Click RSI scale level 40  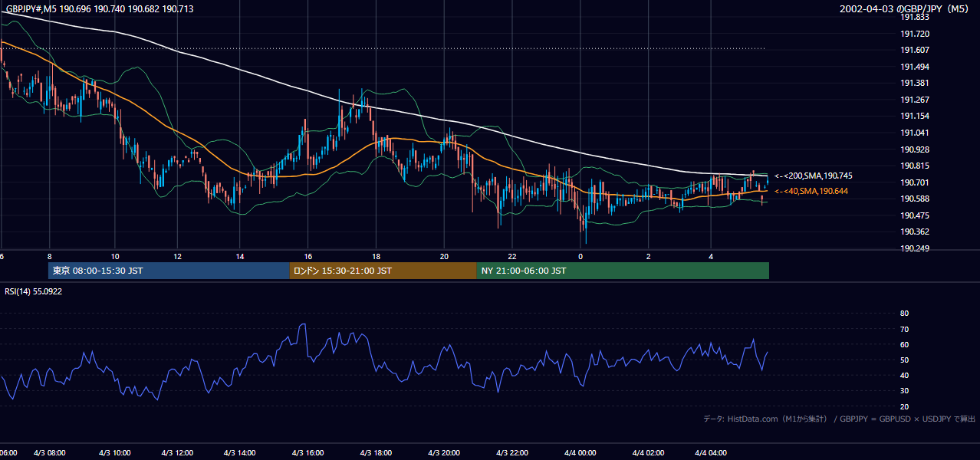tap(904, 375)
